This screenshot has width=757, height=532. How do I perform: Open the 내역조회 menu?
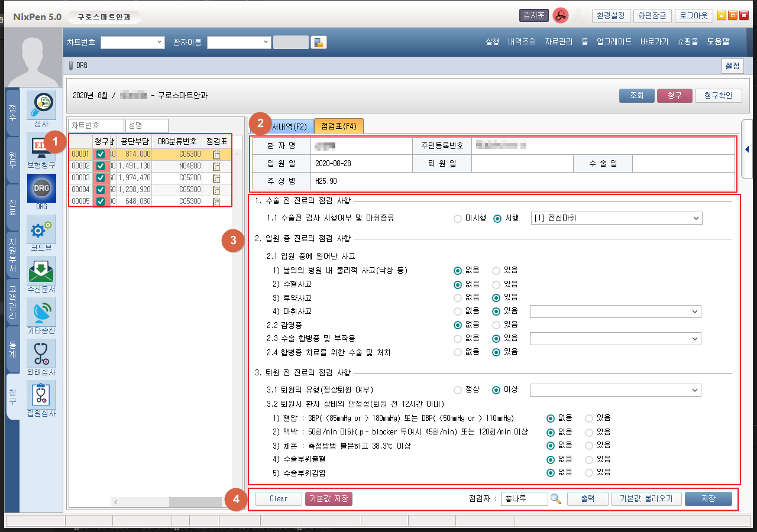click(522, 42)
